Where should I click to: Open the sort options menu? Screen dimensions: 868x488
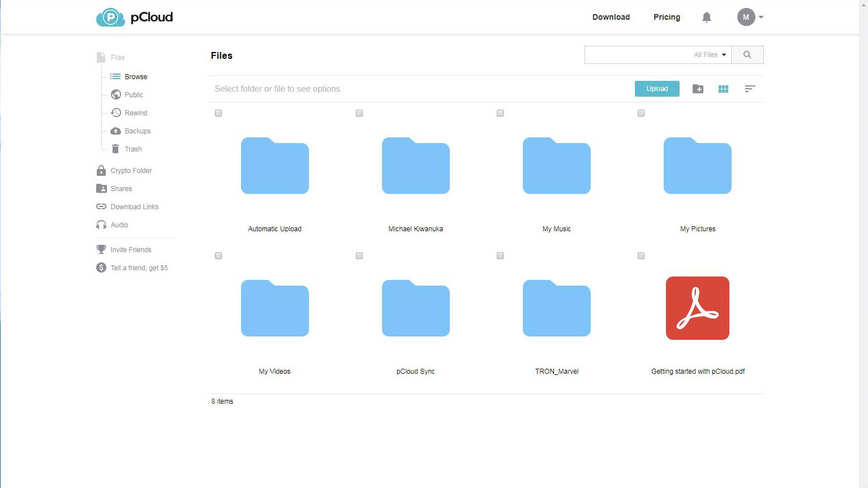pyautogui.click(x=750, y=89)
